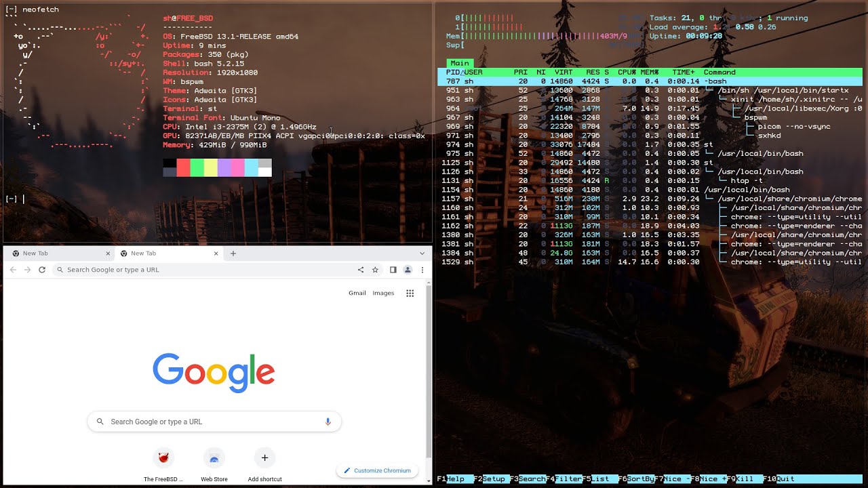Sort htop by MEM% column header
The height and width of the screenshot is (488, 868).
[650, 73]
